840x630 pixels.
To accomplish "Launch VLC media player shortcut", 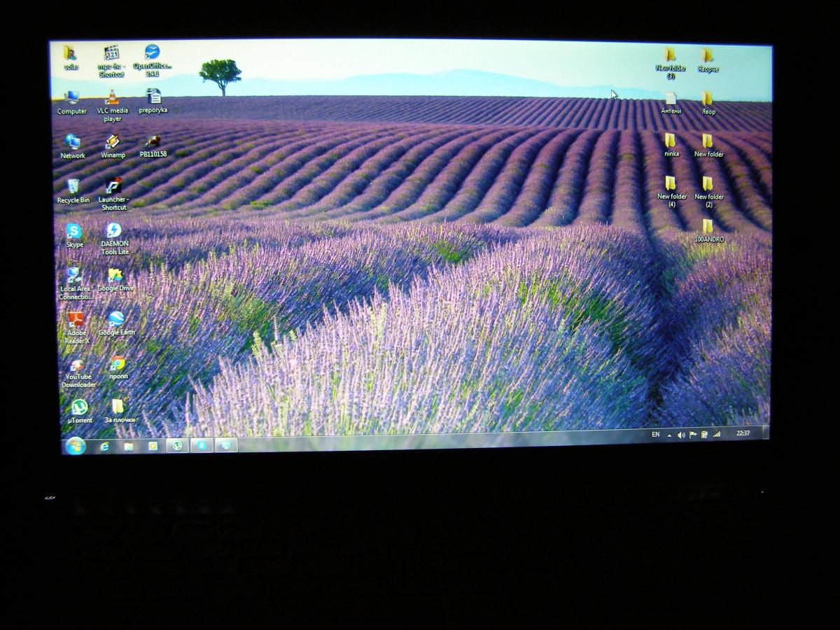I will [112, 98].
